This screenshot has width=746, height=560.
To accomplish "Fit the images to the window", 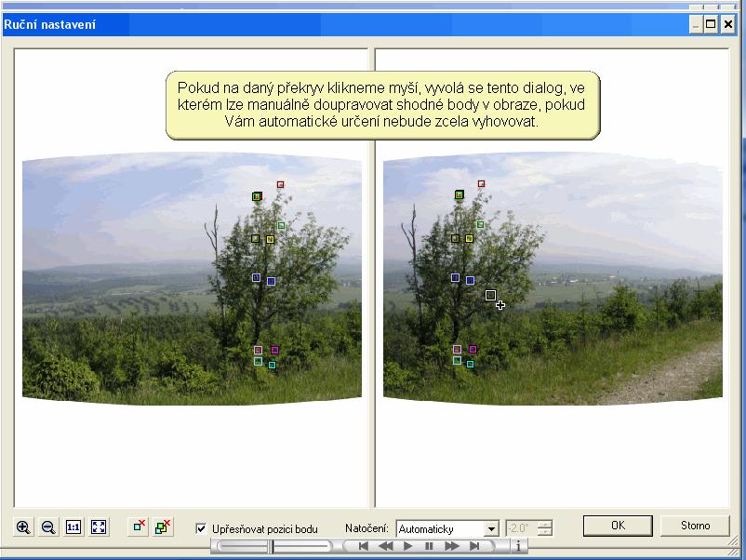I will tap(99, 527).
